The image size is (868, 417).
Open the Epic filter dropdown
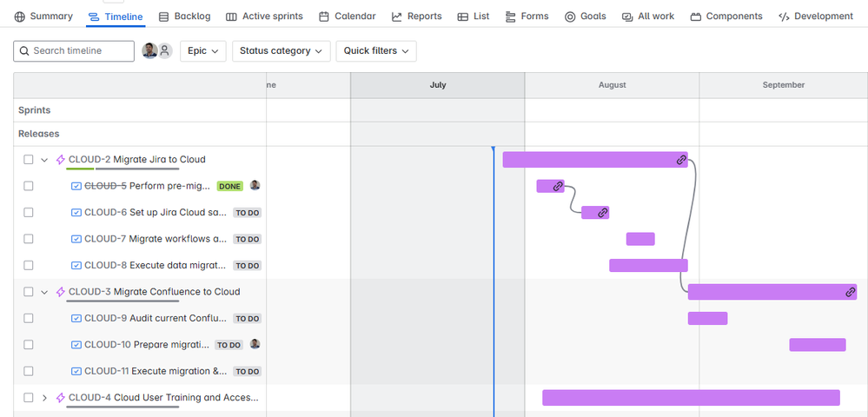[x=203, y=51]
